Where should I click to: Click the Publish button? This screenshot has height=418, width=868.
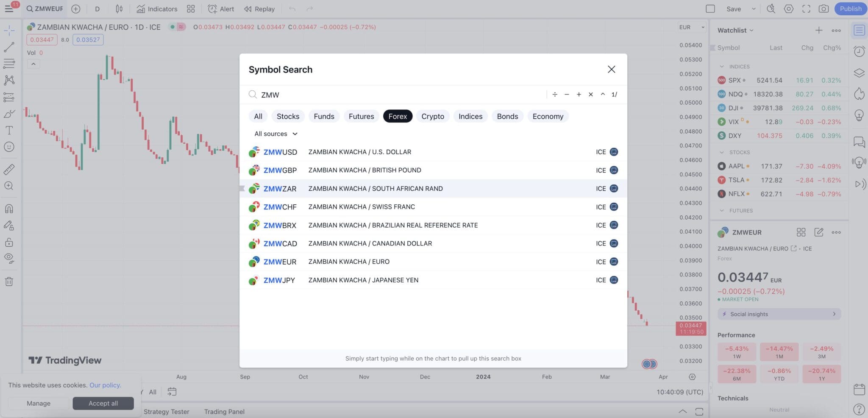[x=850, y=9]
